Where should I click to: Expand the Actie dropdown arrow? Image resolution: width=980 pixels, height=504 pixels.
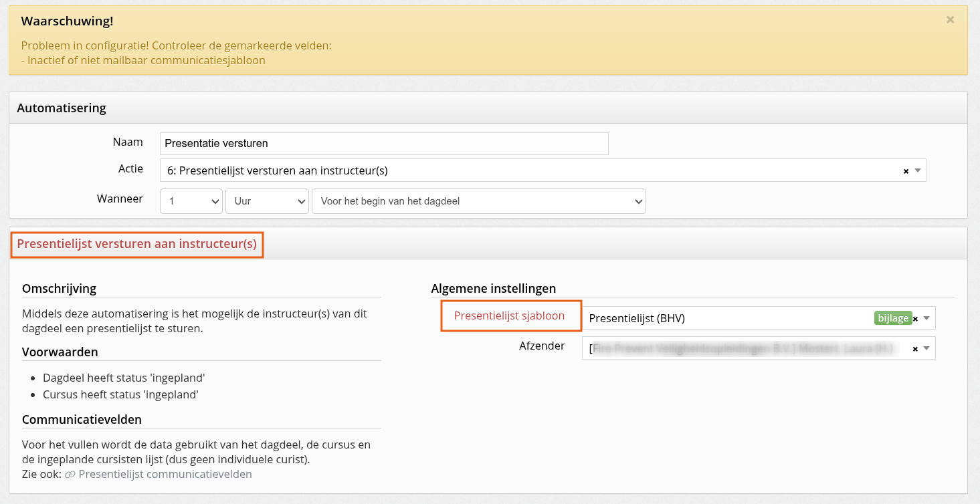pos(918,170)
